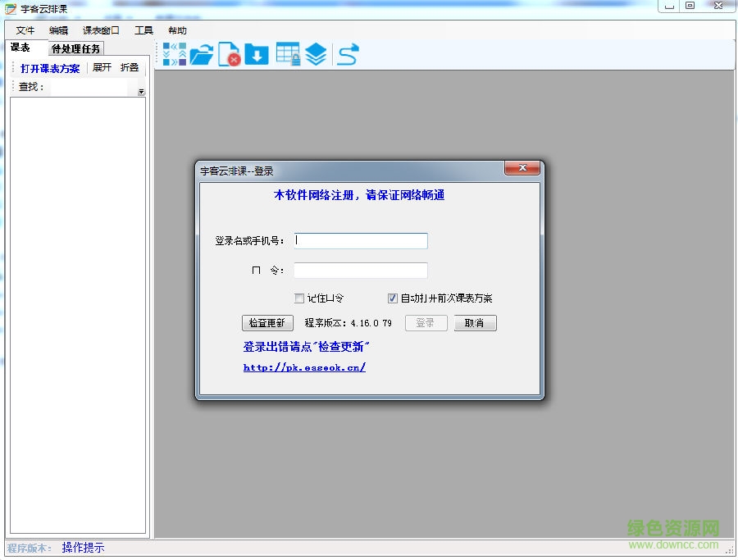738x560 pixels.
Task: Open the 文件 menu
Action: coord(25,30)
